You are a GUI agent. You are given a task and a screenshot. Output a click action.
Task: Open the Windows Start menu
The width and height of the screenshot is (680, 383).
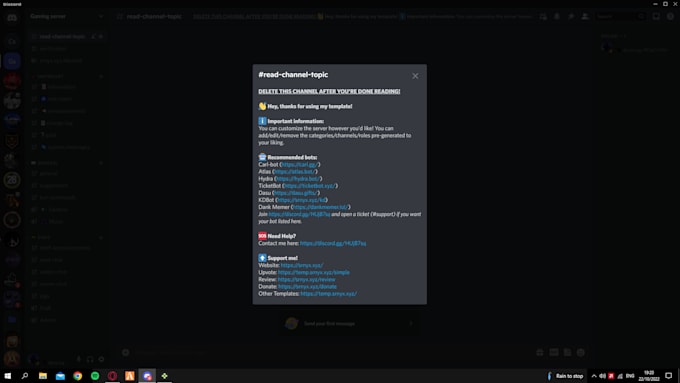tap(7, 376)
